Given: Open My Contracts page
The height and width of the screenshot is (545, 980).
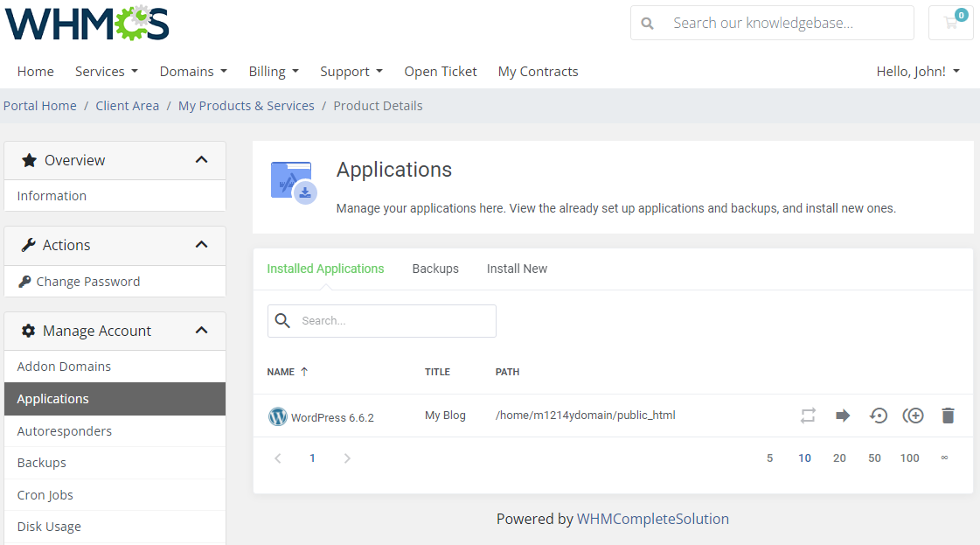Looking at the screenshot, I should pyautogui.click(x=539, y=72).
